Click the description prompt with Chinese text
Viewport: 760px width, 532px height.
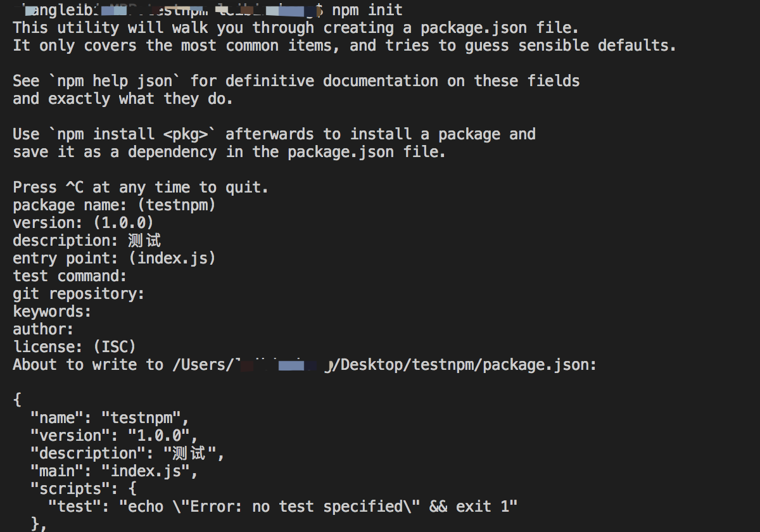tap(87, 241)
